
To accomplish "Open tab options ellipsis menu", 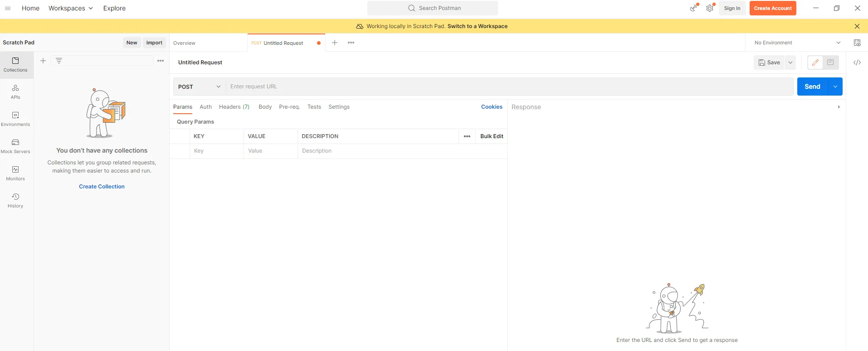I will pyautogui.click(x=351, y=43).
